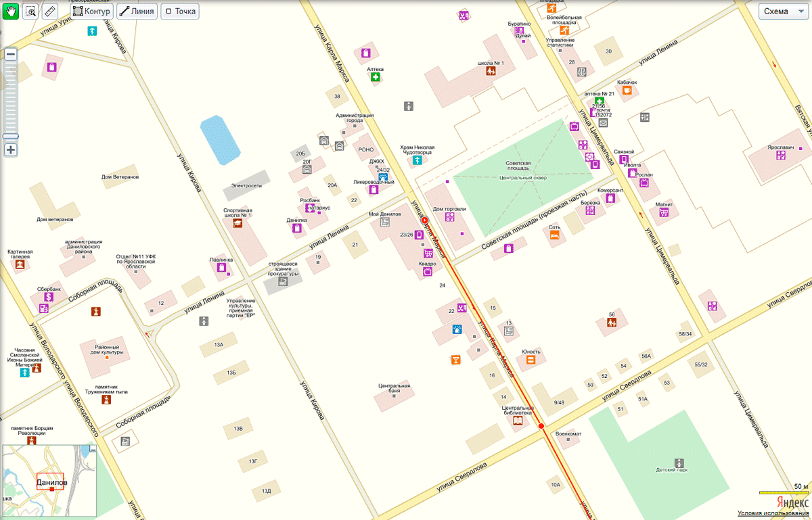
Task: Click the Связной phone shop icon
Action: coord(623,159)
